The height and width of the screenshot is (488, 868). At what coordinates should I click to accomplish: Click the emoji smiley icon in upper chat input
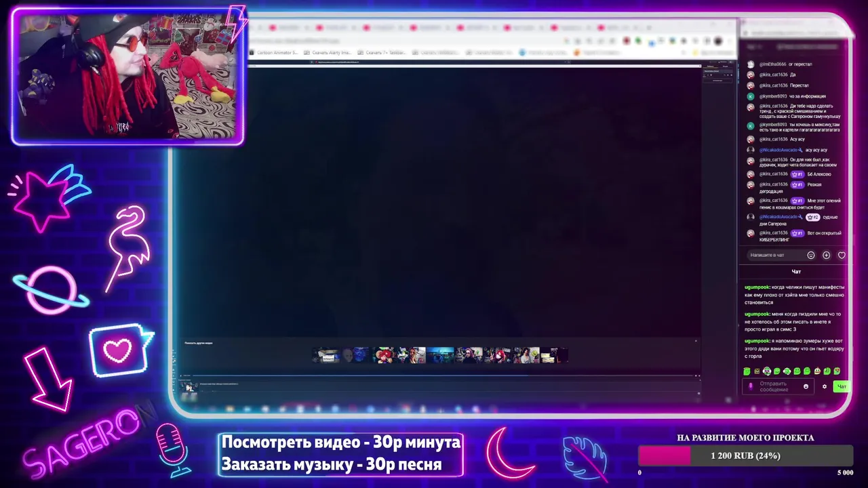pos(811,256)
